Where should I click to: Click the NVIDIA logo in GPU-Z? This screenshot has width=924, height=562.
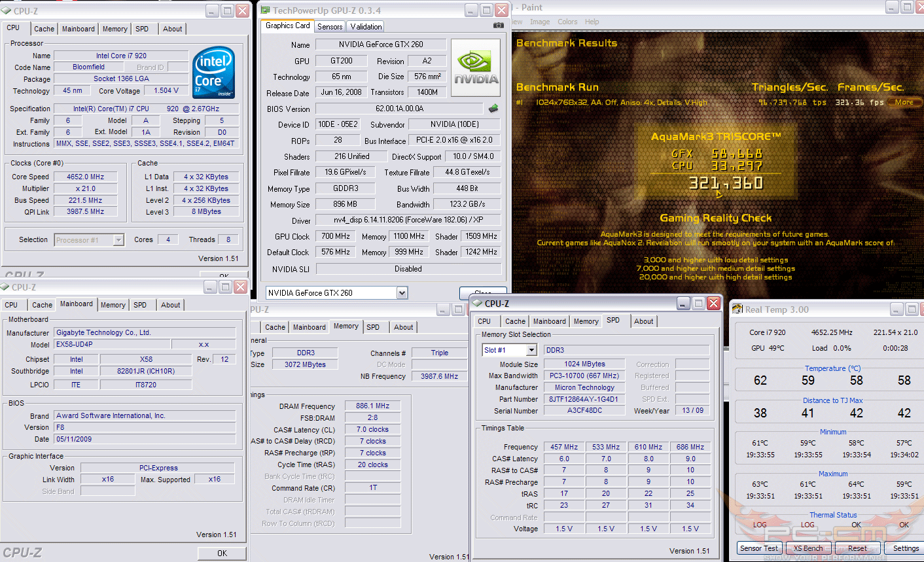[476, 68]
